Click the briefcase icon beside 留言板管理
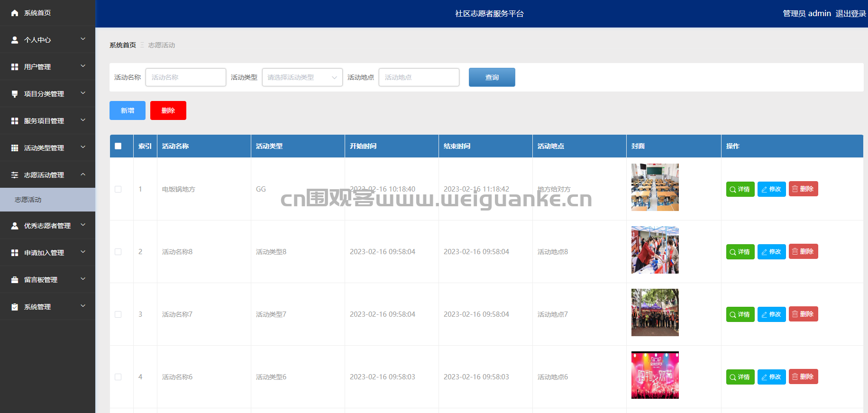 pos(15,280)
